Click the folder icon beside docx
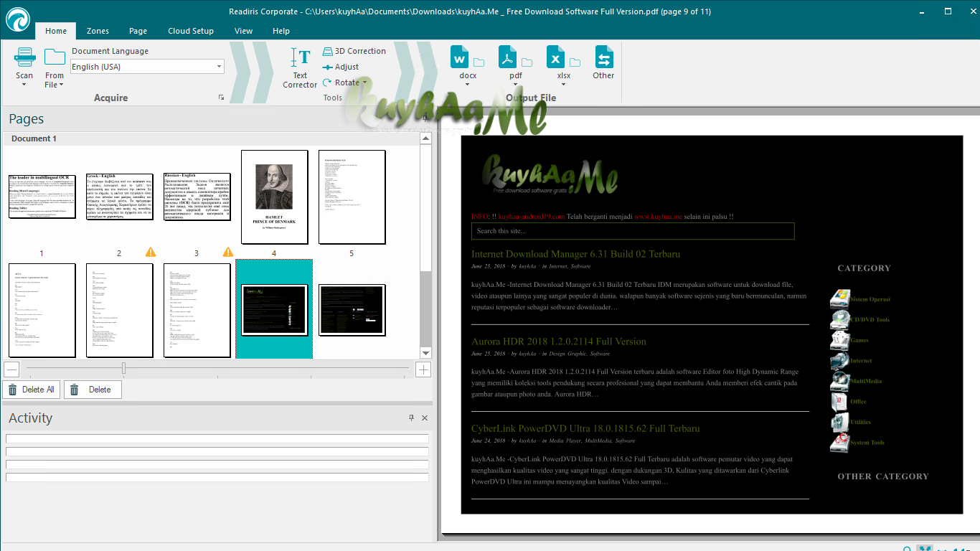Viewport: 980px width, 551px height. click(479, 62)
